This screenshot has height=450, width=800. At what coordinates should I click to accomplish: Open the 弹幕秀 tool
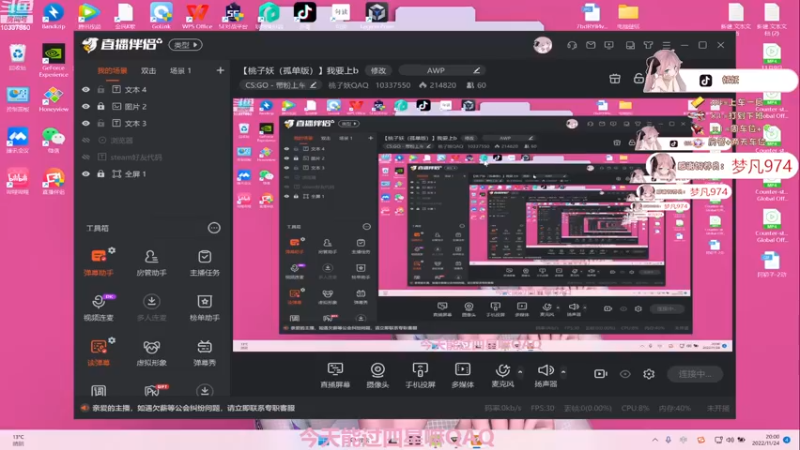[205, 352]
